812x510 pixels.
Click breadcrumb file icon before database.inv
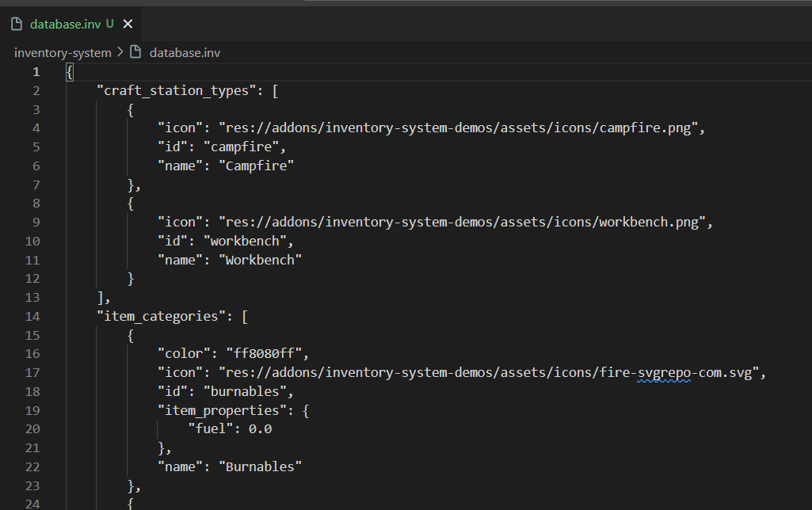pyautogui.click(x=135, y=51)
